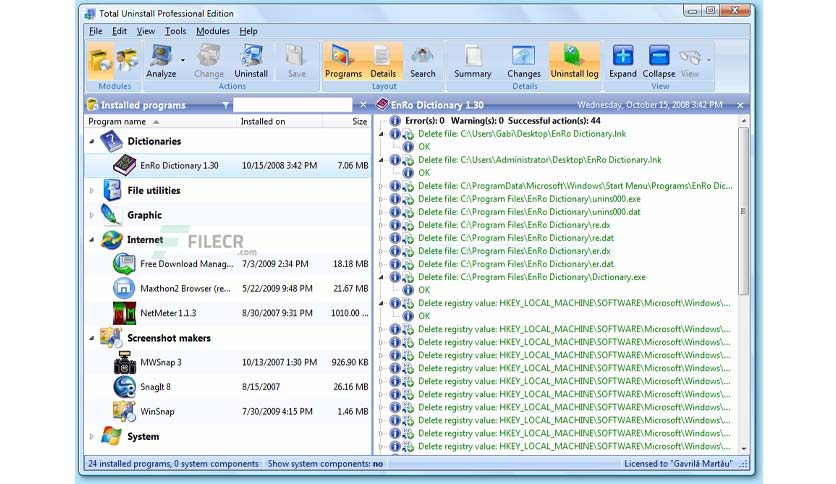Click the log scrollbar up arrow
Image resolution: width=836 pixels, height=484 pixels.
point(744,122)
